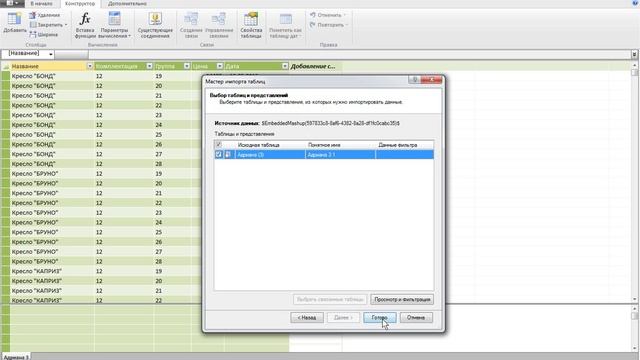Open the [Название] name box dropdown
The image size is (640, 360).
[51, 54]
